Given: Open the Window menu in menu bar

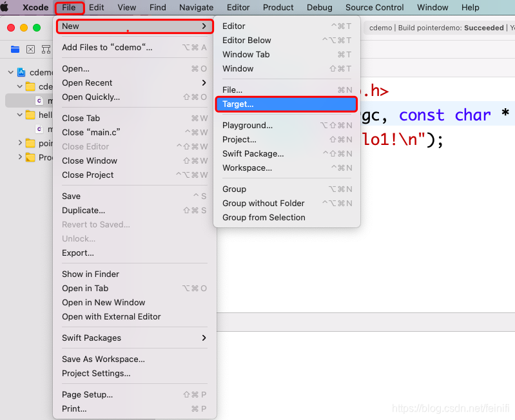Looking at the screenshot, I should [x=432, y=7].
